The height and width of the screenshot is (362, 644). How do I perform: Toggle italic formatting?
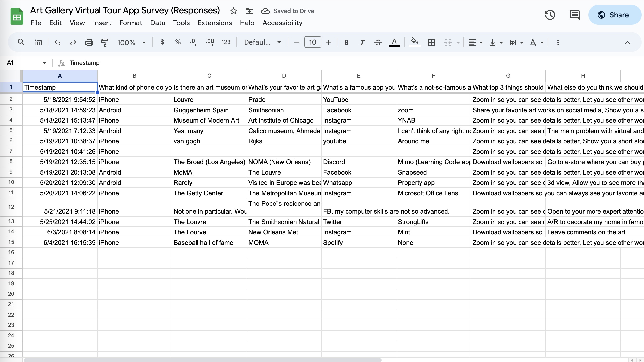point(362,43)
